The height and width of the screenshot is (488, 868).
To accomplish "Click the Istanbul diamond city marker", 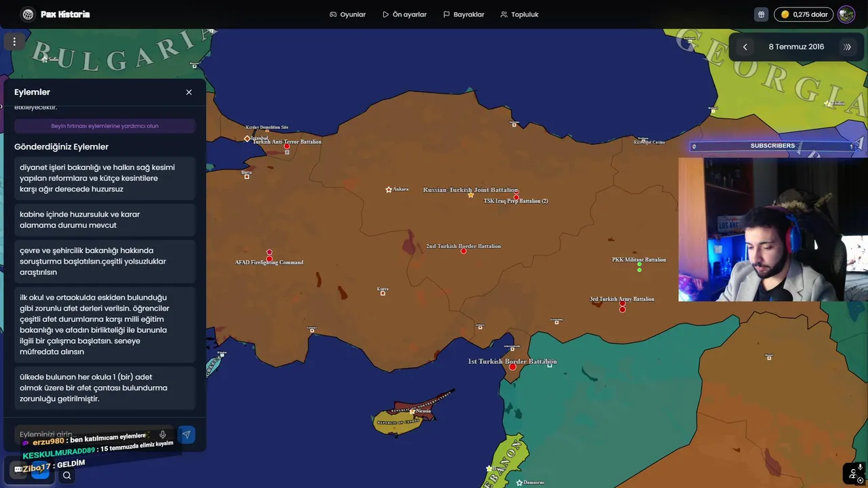I will (248, 138).
